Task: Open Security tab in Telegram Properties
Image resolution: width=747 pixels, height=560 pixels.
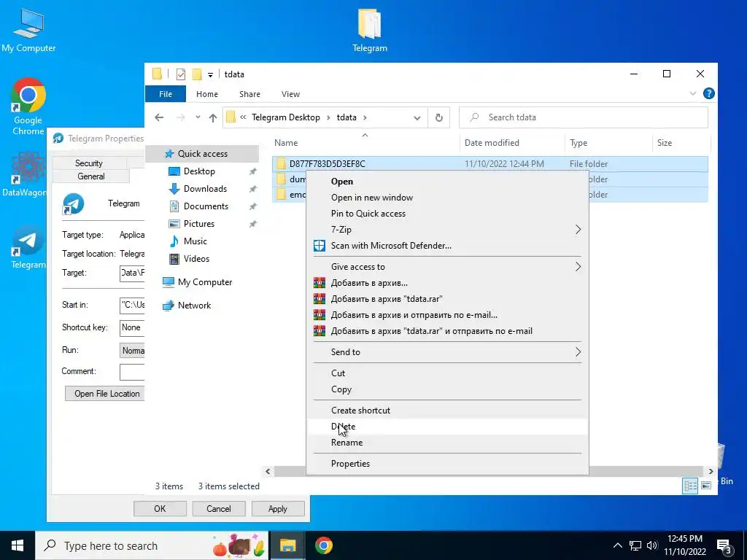Action: click(89, 163)
